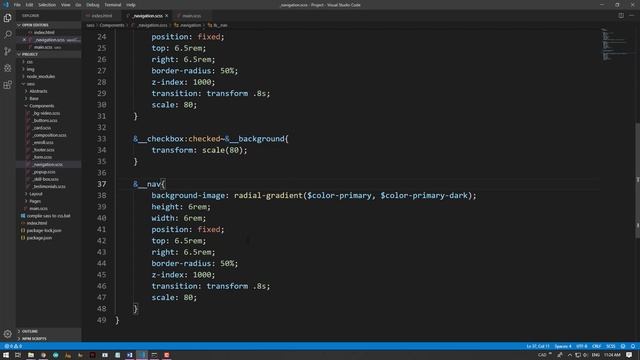Viewport: 640px width, 360px height.
Task: Open the Debug view in activity bar
Action: (x=8, y=68)
